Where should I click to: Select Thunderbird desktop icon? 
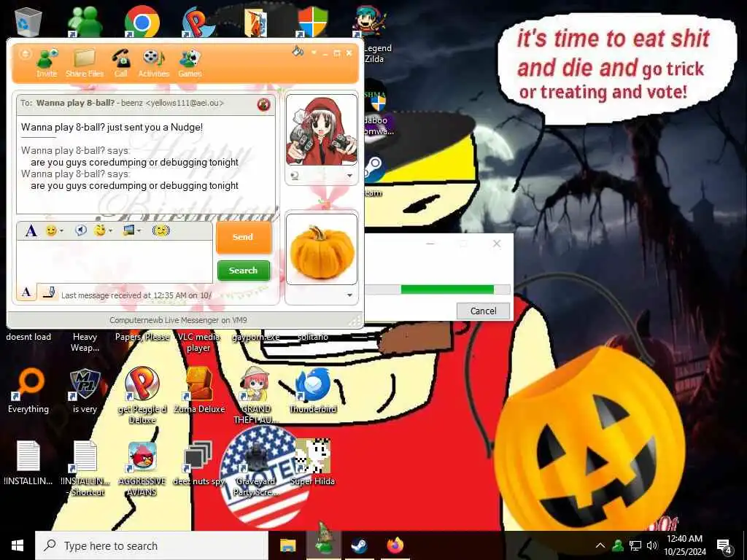click(x=313, y=391)
